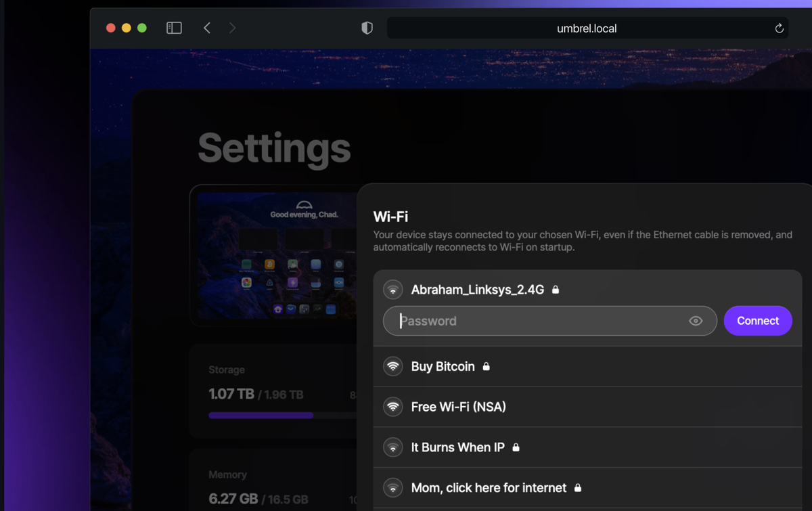The height and width of the screenshot is (511, 812).
Task: Click the Wi-Fi icon beside Mom, click here for internet
Action: pos(393,487)
